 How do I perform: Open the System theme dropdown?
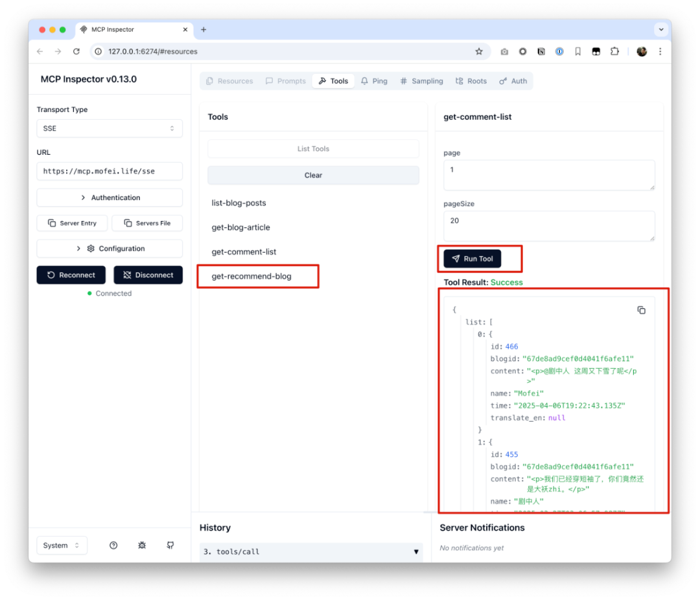(62, 546)
